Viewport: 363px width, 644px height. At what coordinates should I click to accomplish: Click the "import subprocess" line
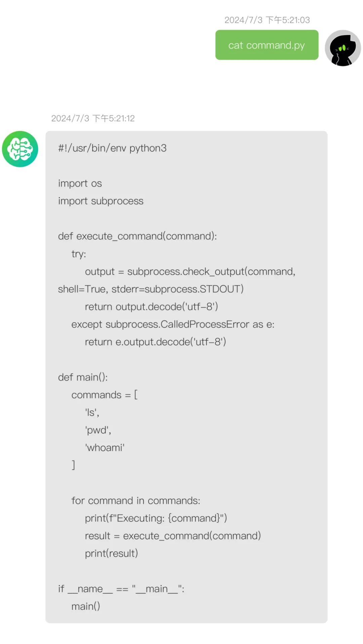(x=101, y=201)
